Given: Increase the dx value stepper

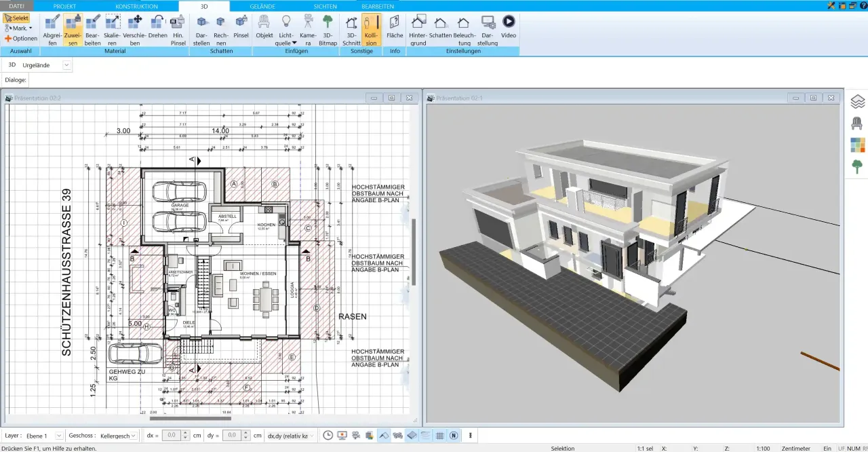Looking at the screenshot, I should tap(186, 433).
